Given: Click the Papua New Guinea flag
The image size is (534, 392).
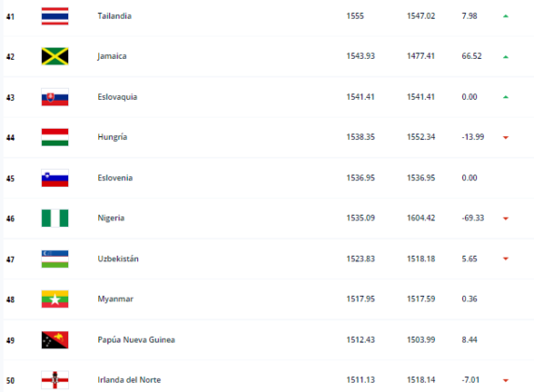Looking at the screenshot, I should point(55,340).
